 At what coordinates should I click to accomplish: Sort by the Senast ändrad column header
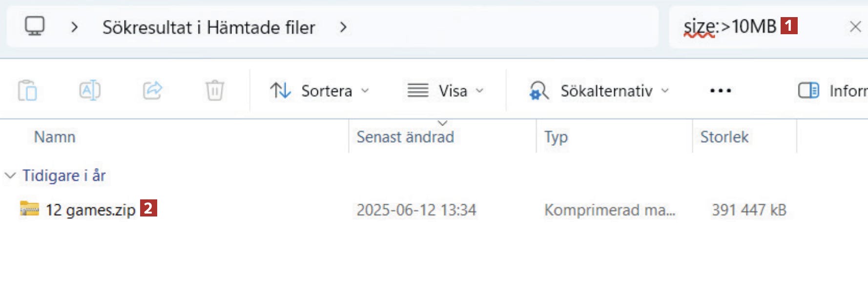click(405, 137)
